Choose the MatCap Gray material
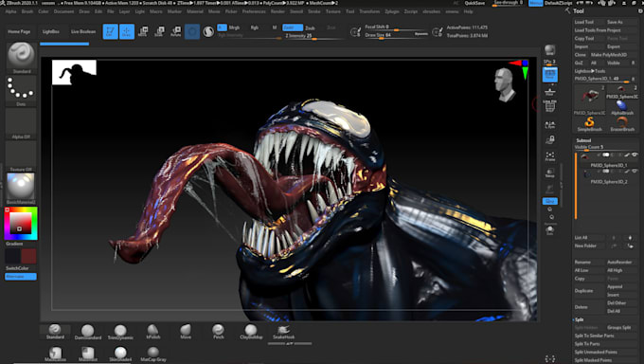644x364 pixels. click(153, 355)
